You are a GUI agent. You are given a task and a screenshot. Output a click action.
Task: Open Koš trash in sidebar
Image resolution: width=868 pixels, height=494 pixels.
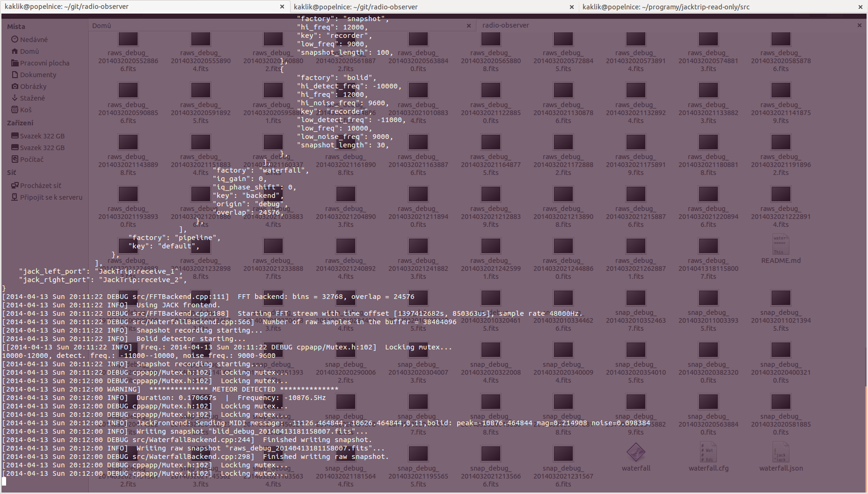point(25,110)
